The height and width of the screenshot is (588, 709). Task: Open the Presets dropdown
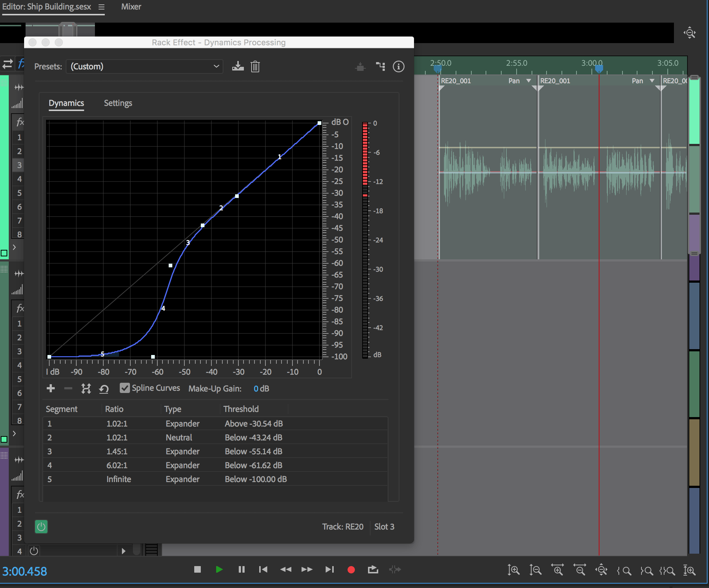point(144,66)
